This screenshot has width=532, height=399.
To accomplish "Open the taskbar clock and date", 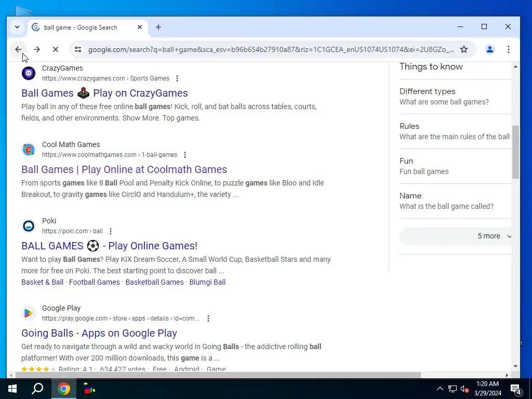I will click(487, 389).
